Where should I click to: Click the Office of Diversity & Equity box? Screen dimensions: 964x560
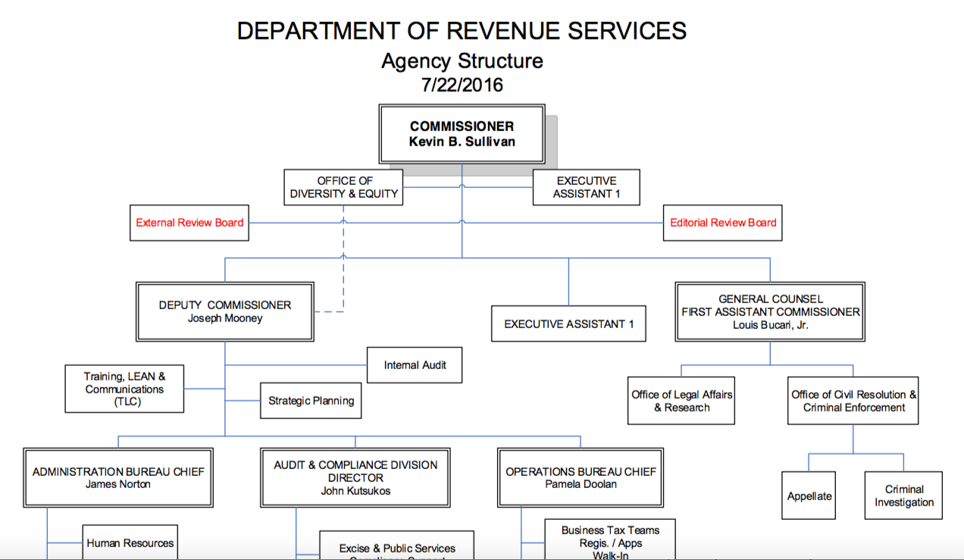[x=343, y=187]
